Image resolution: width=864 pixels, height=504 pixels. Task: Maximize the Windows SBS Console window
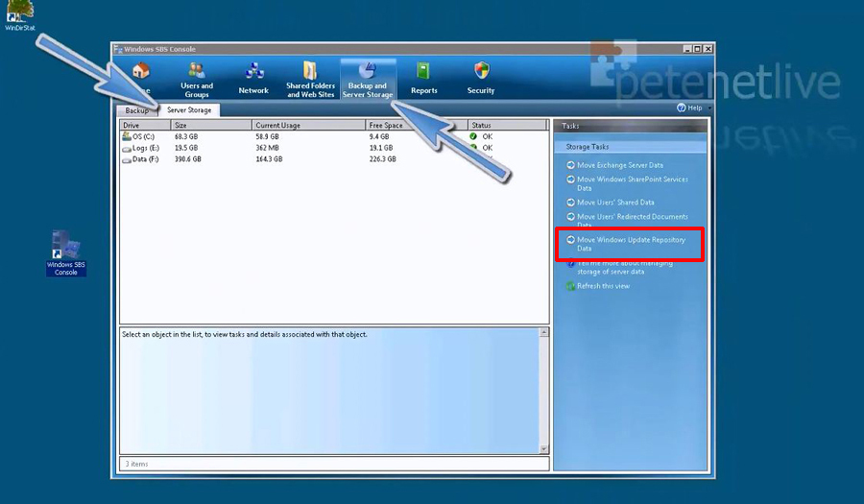698,49
